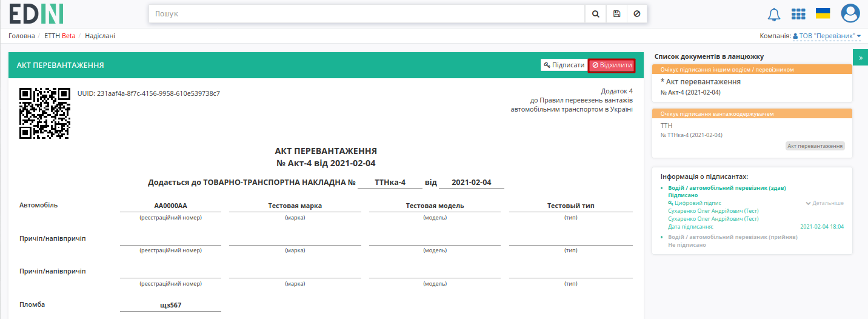This screenshot has height=319, width=868.
Task: Click Не підписано status
Action: (x=687, y=245)
